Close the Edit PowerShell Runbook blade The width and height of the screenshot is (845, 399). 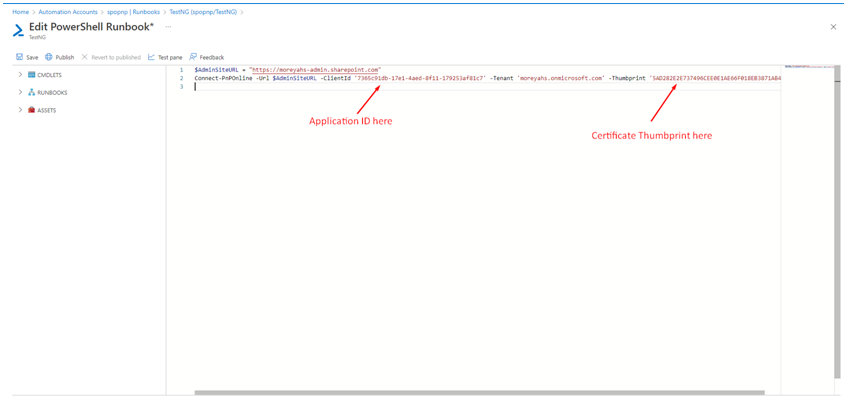click(833, 27)
